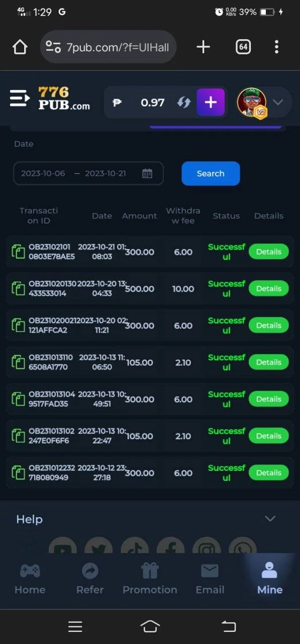This screenshot has height=644, width=300.
Task: Open Details for the 500.00 withdrawal
Action: (268, 289)
